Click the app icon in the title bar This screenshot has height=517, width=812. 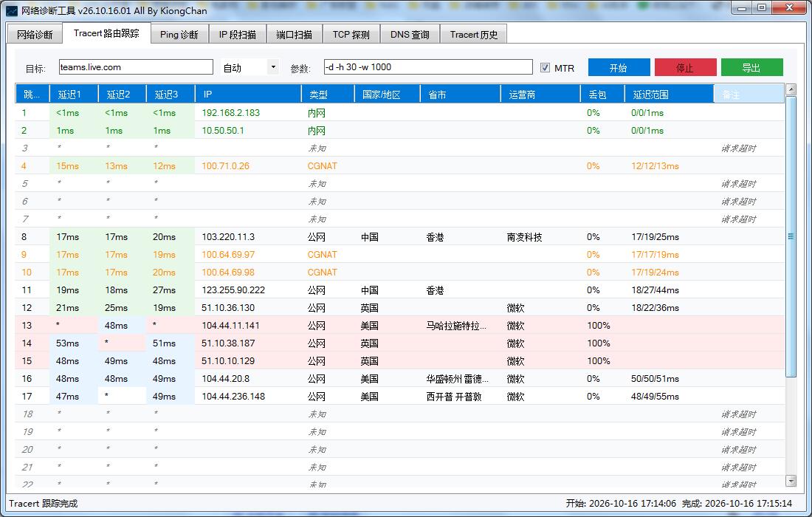11,10
